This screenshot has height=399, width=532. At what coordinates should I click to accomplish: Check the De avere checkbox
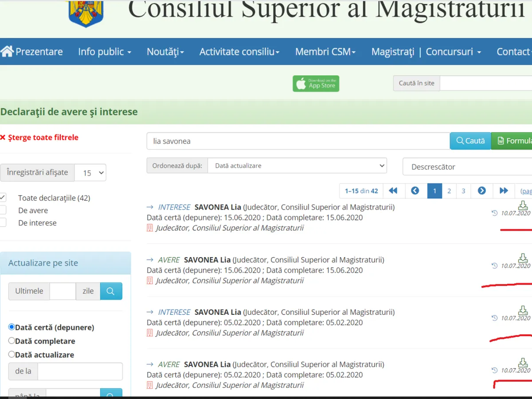(x=4, y=210)
